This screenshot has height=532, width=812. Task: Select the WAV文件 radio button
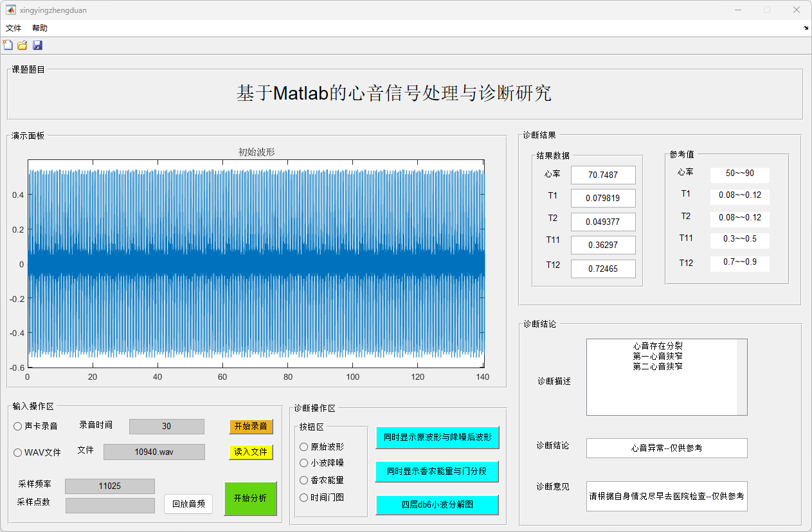tap(18, 452)
